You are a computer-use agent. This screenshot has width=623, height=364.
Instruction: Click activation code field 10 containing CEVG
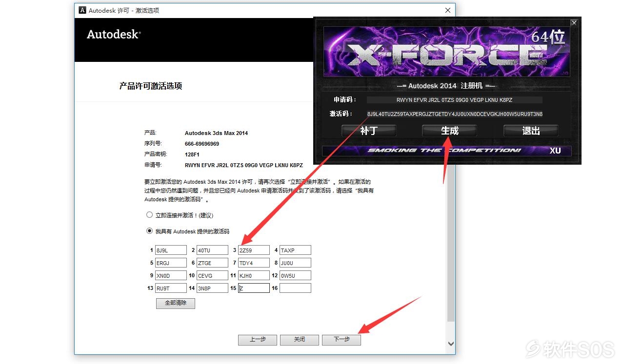pyautogui.click(x=212, y=275)
